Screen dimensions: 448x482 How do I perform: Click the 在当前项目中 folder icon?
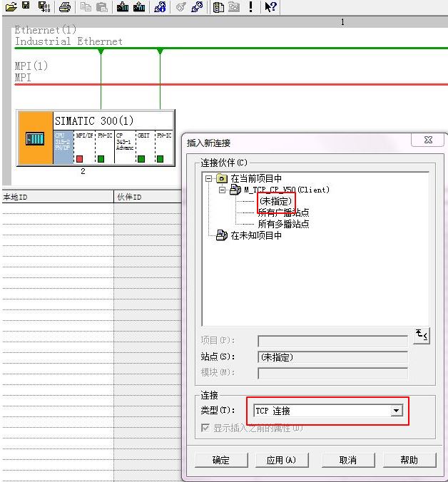[222, 178]
